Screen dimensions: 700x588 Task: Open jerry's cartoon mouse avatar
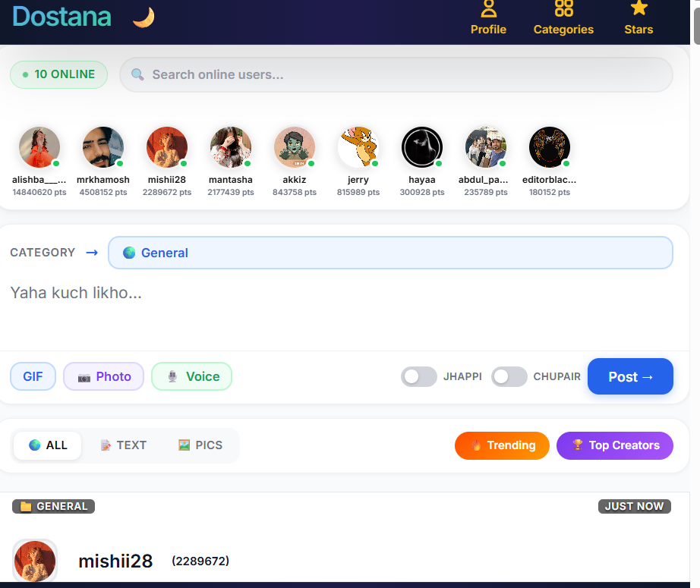click(x=358, y=147)
